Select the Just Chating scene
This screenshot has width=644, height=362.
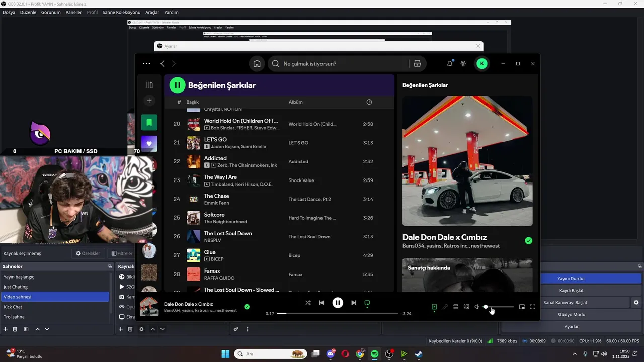[55, 287]
